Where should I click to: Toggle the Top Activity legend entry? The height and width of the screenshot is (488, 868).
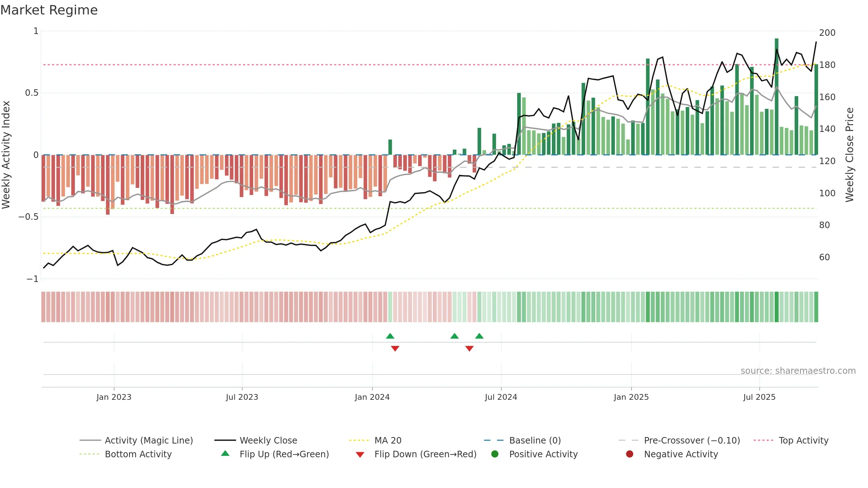click(791, 440)
